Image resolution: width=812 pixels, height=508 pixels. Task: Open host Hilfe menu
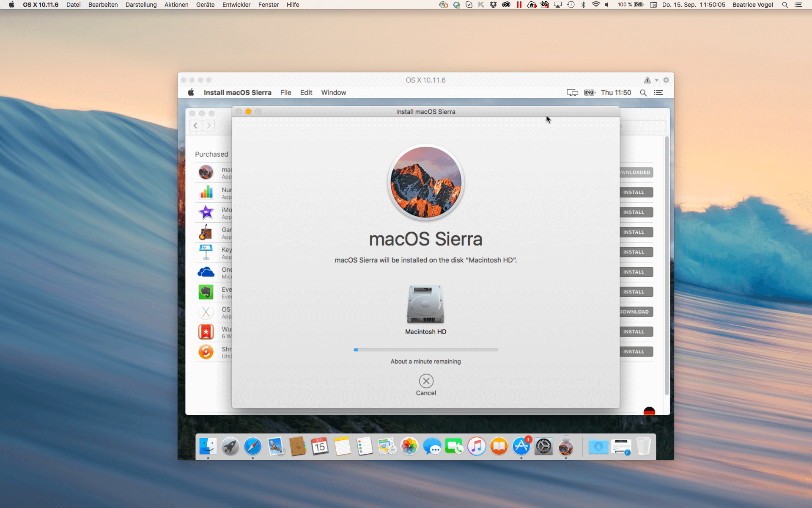293,5
